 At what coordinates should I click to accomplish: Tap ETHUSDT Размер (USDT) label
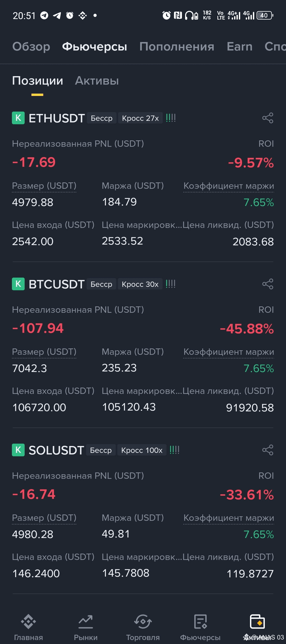(x=44, y=186)
